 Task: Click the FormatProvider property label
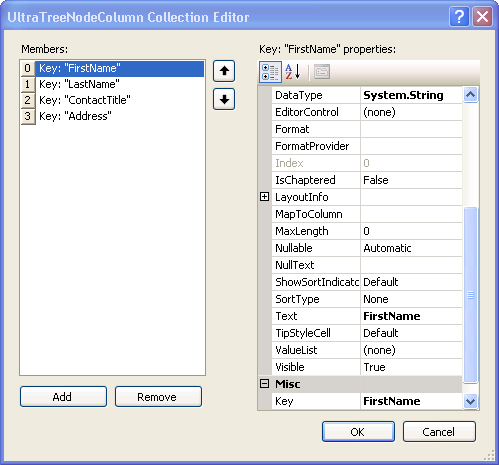(312, 146)
